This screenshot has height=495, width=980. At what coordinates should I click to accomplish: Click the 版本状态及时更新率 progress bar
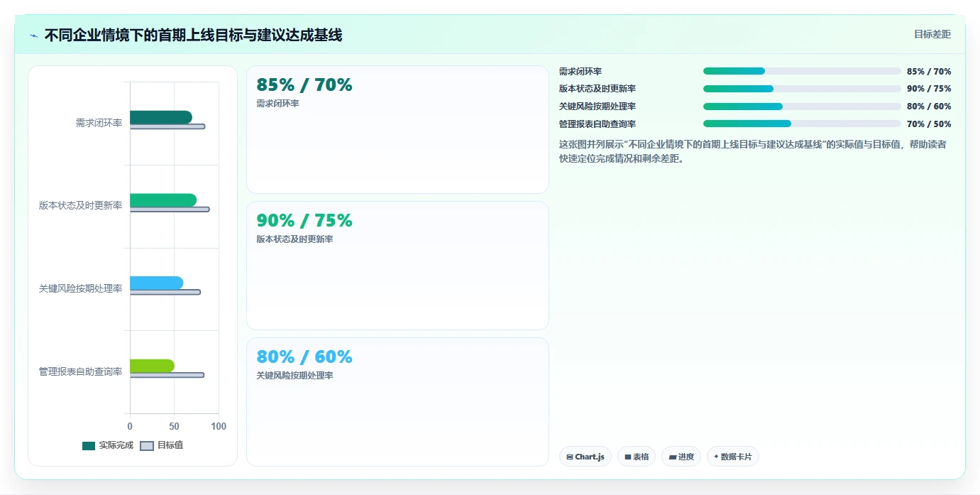[x=802, y=89]
